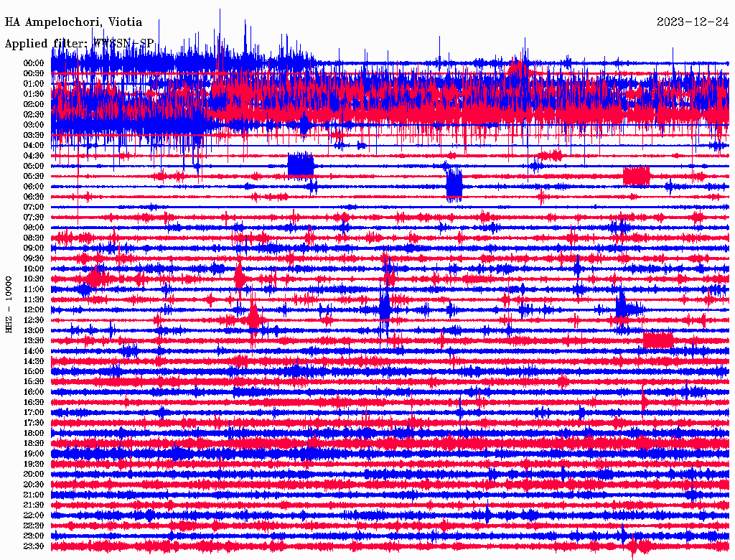Click the solid blue signal block on the 05:00 trace

301,165
